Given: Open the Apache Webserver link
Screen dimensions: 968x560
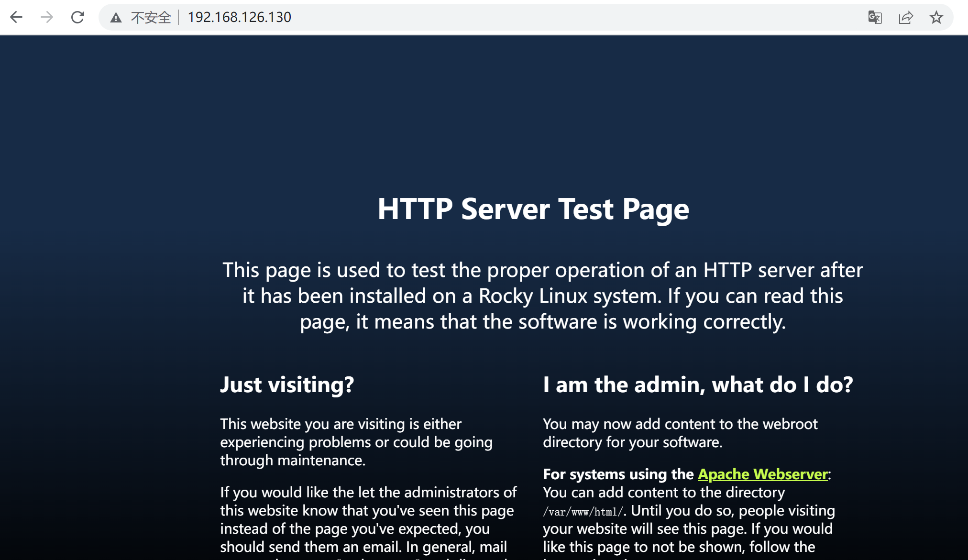Looking at the screenshot, I should (762, 474).
